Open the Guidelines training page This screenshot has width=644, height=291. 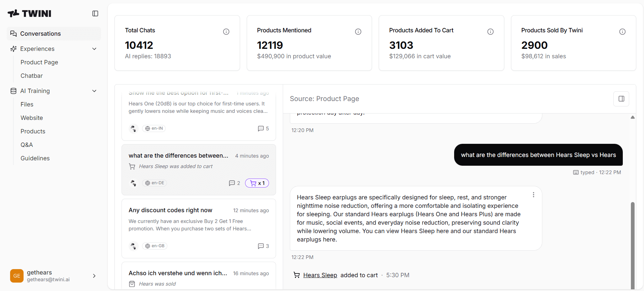click(x=35, y=158)
